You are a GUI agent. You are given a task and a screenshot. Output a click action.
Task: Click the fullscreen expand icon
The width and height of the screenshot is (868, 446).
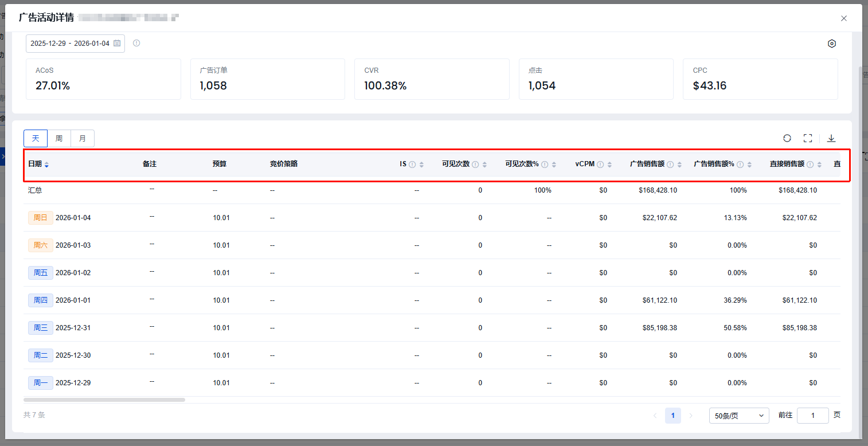pyautogui.click(x=808, y=138)
